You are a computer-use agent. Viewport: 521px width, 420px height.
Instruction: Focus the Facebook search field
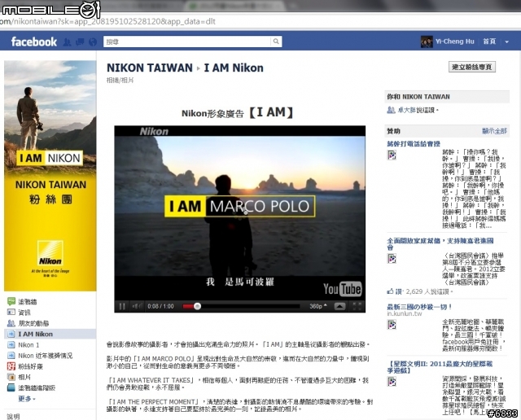click(x=187, y=42)
